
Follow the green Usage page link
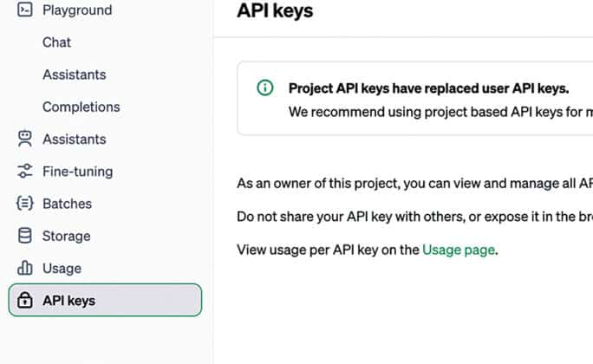click(459, 250)
